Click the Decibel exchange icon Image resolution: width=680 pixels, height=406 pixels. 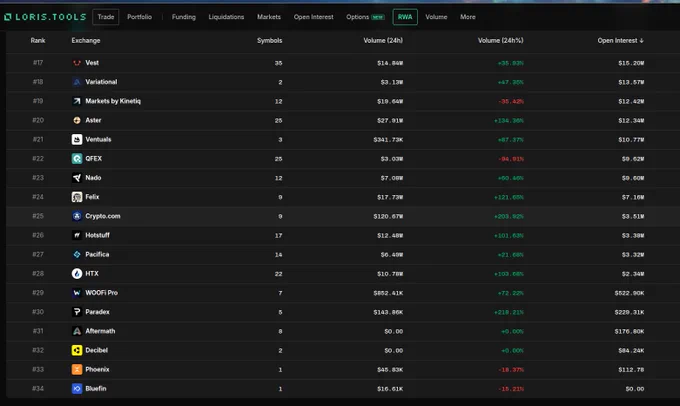77,350
